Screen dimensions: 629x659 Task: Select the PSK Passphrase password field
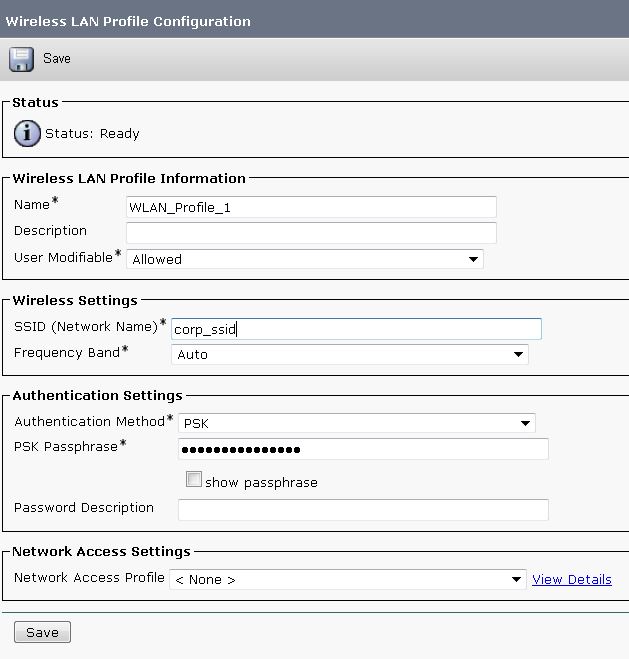pyautogui.click(x=363, y=449)
